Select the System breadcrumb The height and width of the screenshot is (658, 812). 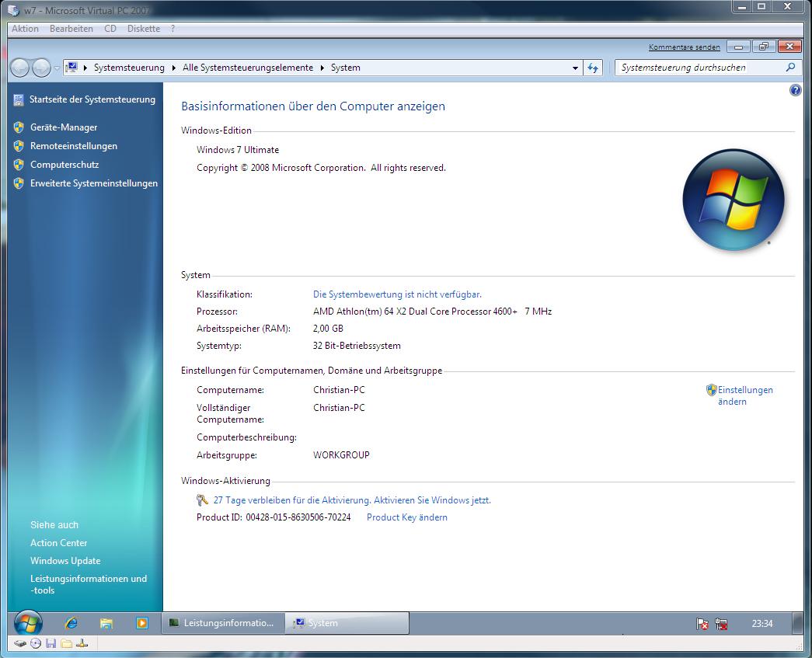click(346, 68)
